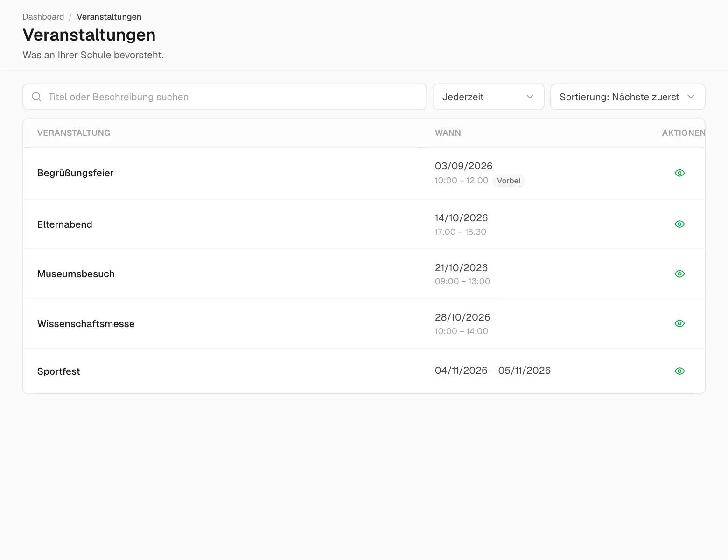The width and height of the screenshot is (728, 560).
Task: Click the chevron arrow of the Jederzeit filter
Action: (530, 97)
